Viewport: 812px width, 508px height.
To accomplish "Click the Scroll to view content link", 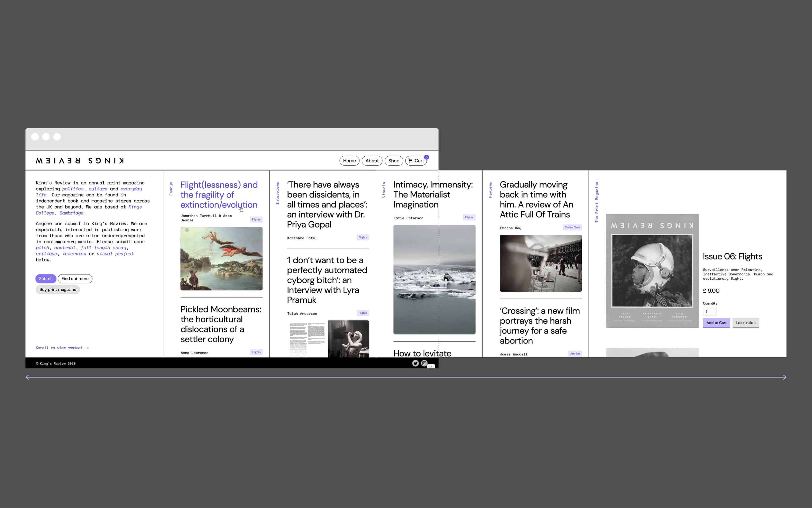I will pos(63,348).
